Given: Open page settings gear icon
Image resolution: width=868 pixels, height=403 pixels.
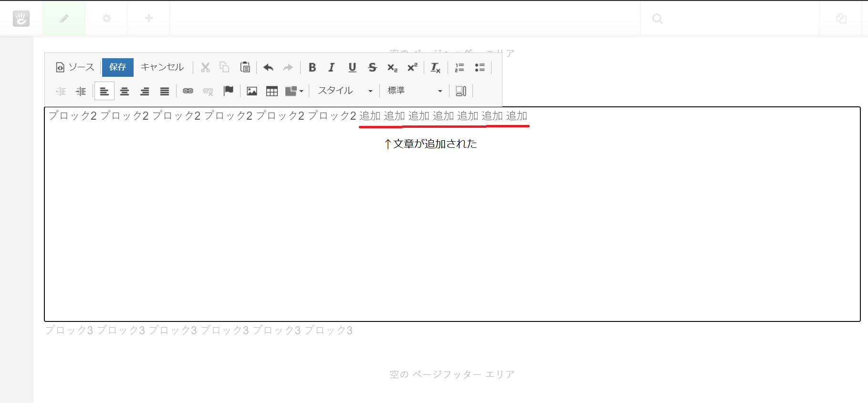Looking at the screenshot, I should click(106, 18).
